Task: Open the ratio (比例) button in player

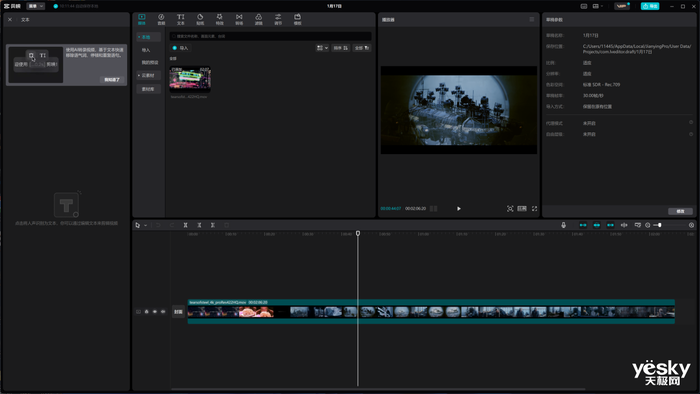Action: (x=522, y=208)
